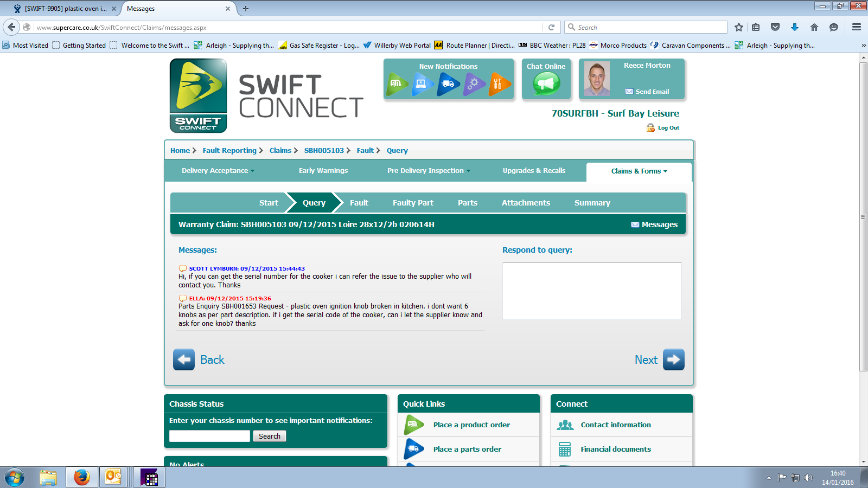Screen dimensions: 868x488
Task: Click the Place a product order link
Action: (471, 425)
